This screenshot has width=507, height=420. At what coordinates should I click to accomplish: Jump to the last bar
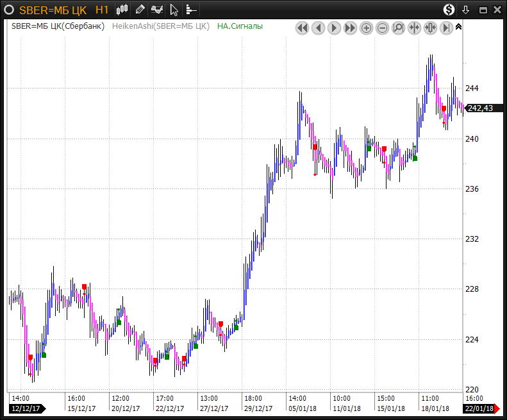click(x=446, y=28)
